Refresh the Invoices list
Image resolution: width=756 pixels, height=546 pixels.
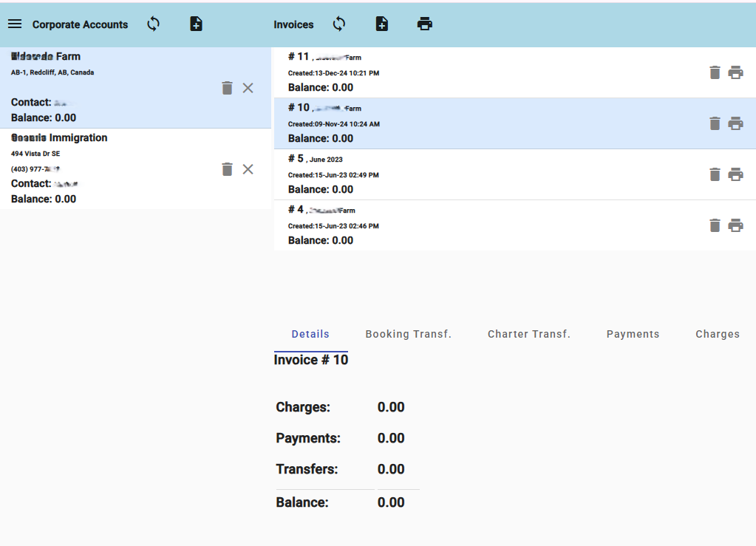(x=339, y=24)
